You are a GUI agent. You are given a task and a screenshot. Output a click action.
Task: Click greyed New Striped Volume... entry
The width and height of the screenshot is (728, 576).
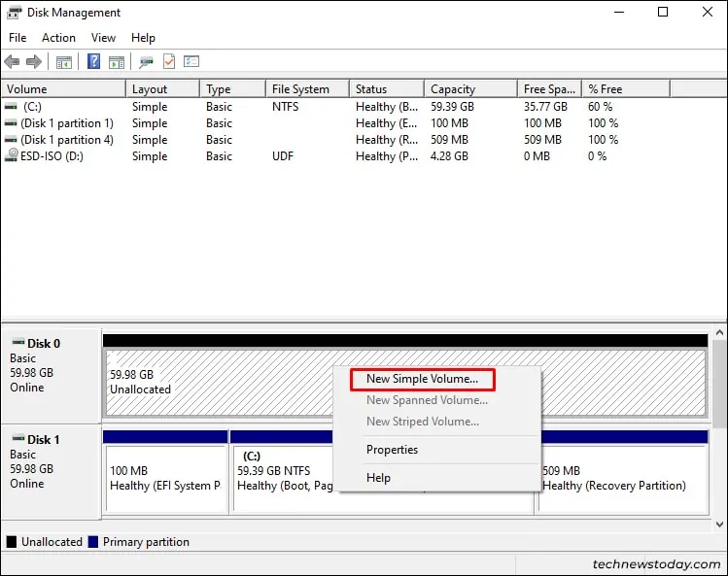pyautogui.click(x=423, y=422)
